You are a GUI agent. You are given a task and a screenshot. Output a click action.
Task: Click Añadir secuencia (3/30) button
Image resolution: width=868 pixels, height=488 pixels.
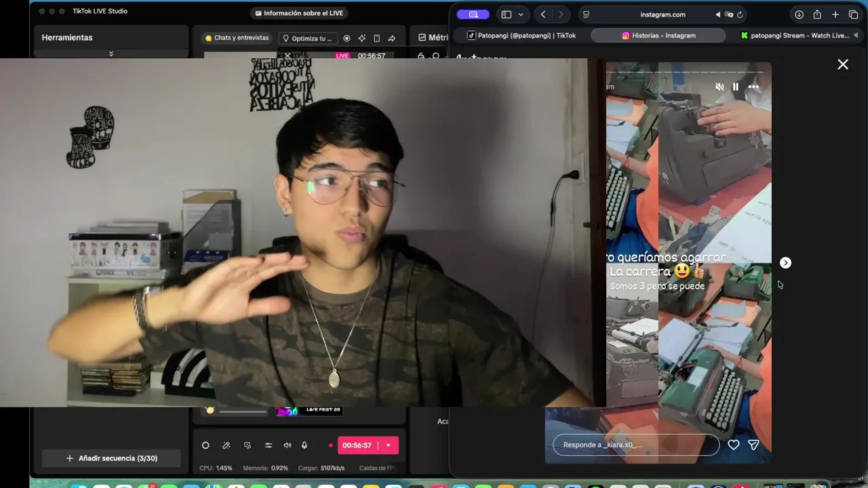coord(112,458)
